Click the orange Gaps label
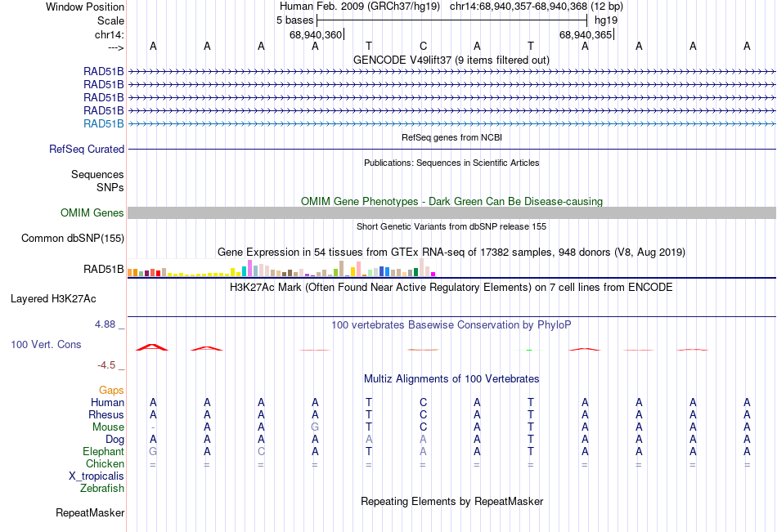 [111, 391]
